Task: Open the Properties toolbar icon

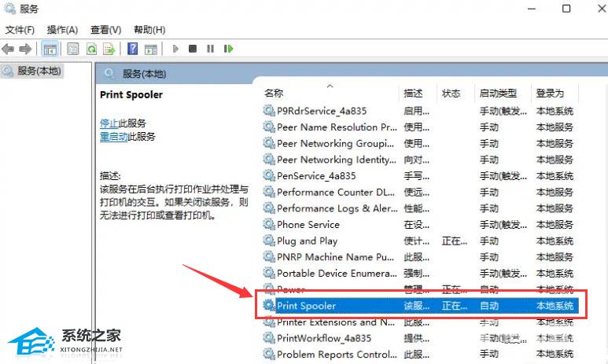Action: pyautogui.click(x=73, y=49)
